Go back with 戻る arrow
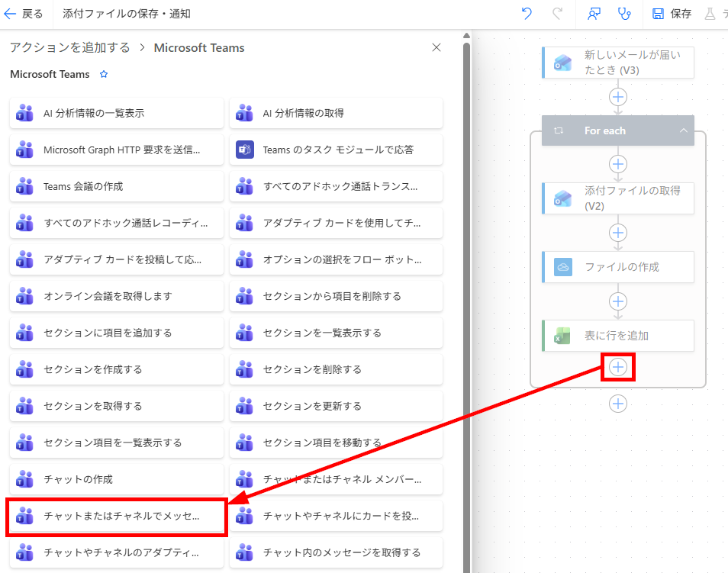The height and width of the screenshot is (573, 728). [x=23, y=14]
